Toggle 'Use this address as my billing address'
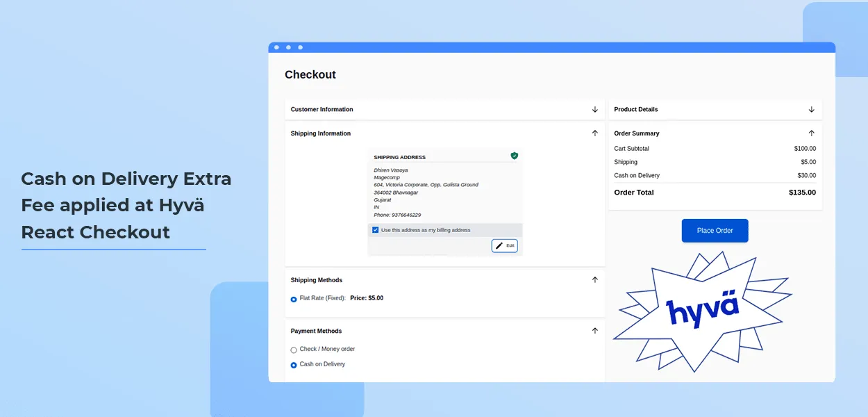This screenshot has width=868, height=417. pos(376,230)
